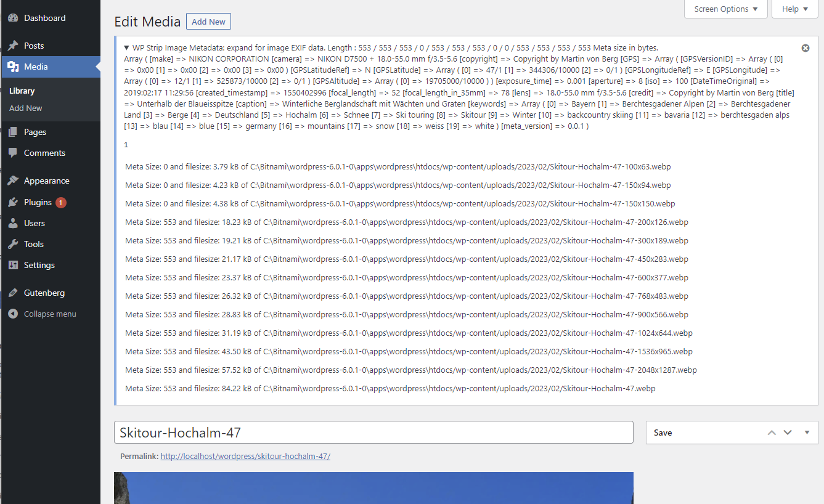Click the Permalink label text
Image resolution: width=824 pixels, height=504 pixels.
point(139,457)
